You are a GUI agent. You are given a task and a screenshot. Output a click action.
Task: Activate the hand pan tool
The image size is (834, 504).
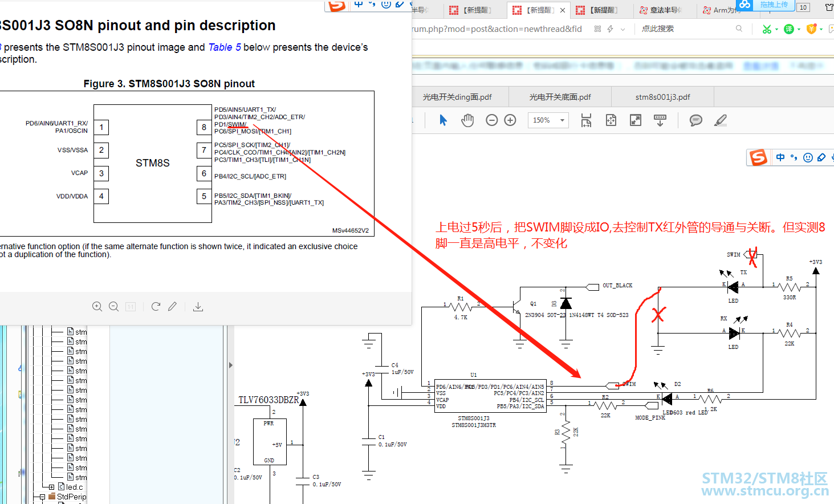(x=467, y=120)
